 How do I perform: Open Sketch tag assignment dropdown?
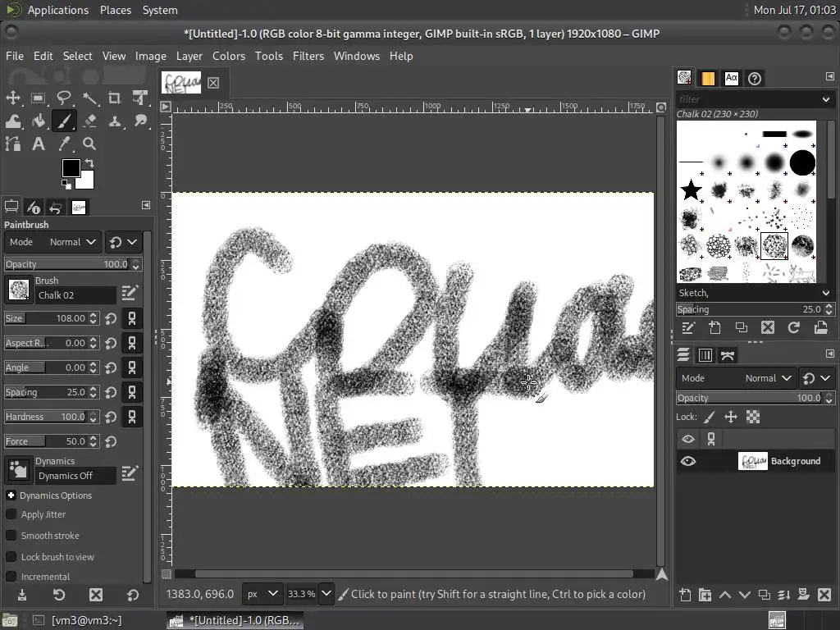(825, 293)
